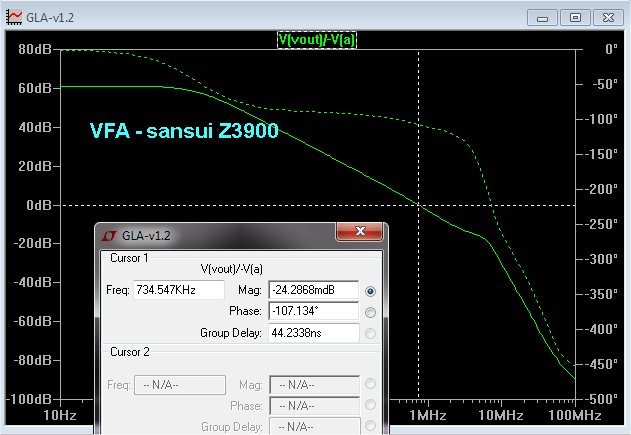Select the Cursor 1 Mag radio button
631x435 pixels.
[370, 291]
